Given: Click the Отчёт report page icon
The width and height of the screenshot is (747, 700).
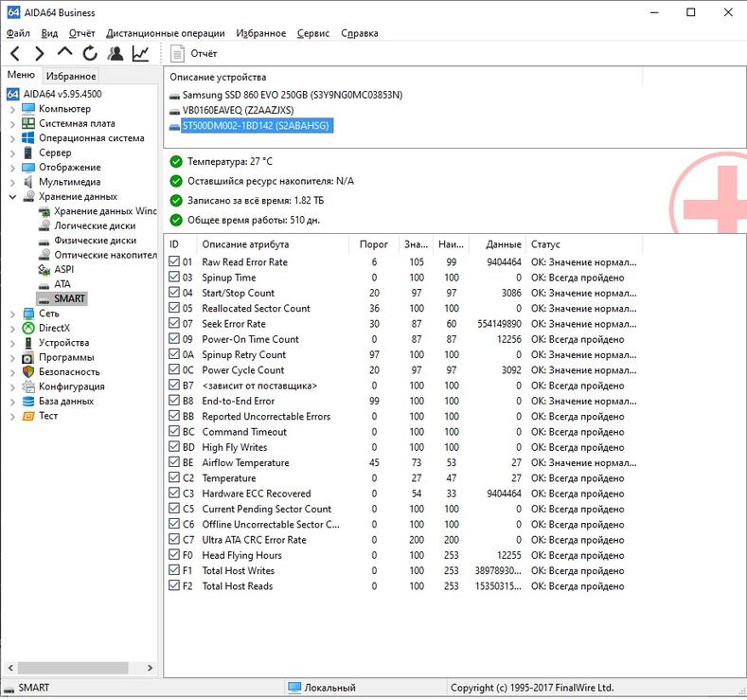Looking at the screenshot, I should coord(177,53).
